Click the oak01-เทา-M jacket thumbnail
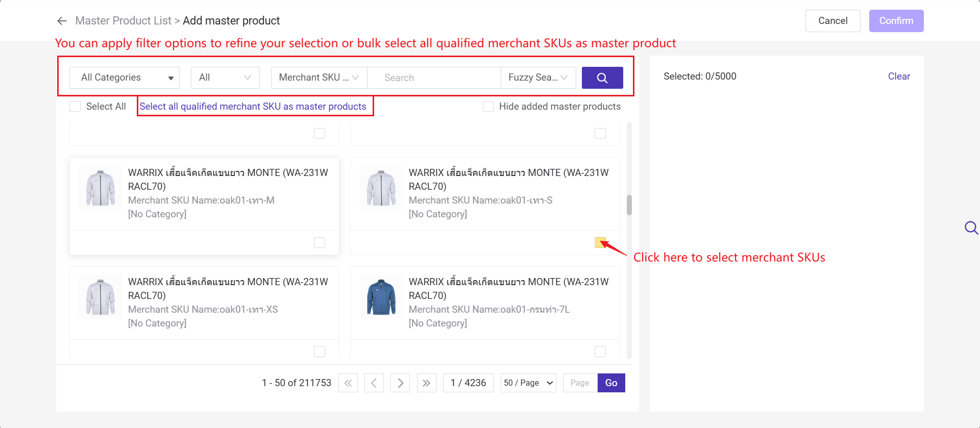Screen dimensions: 980x428 (101, 188)
